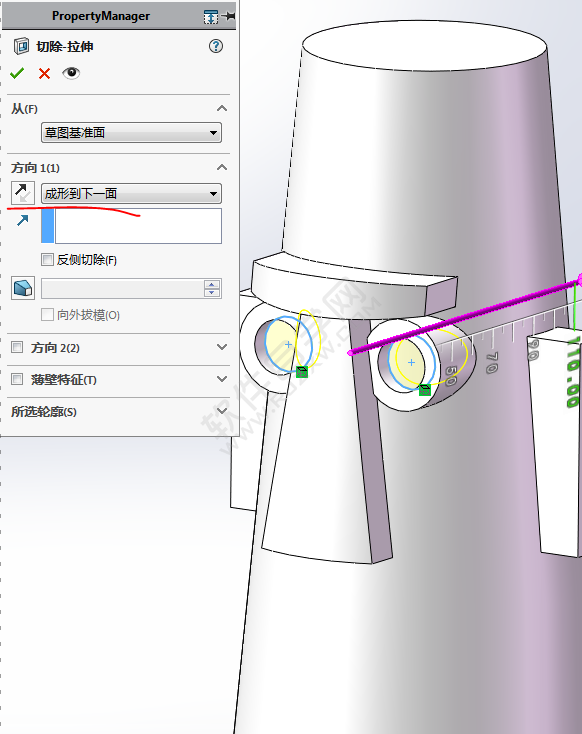Open the 成形到下一面 end condition dropdown
The image size is (582, 734).
coord(131,193)
